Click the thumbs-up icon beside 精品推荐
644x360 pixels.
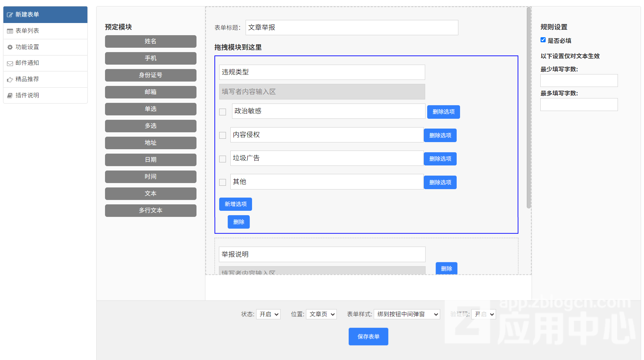10,80
